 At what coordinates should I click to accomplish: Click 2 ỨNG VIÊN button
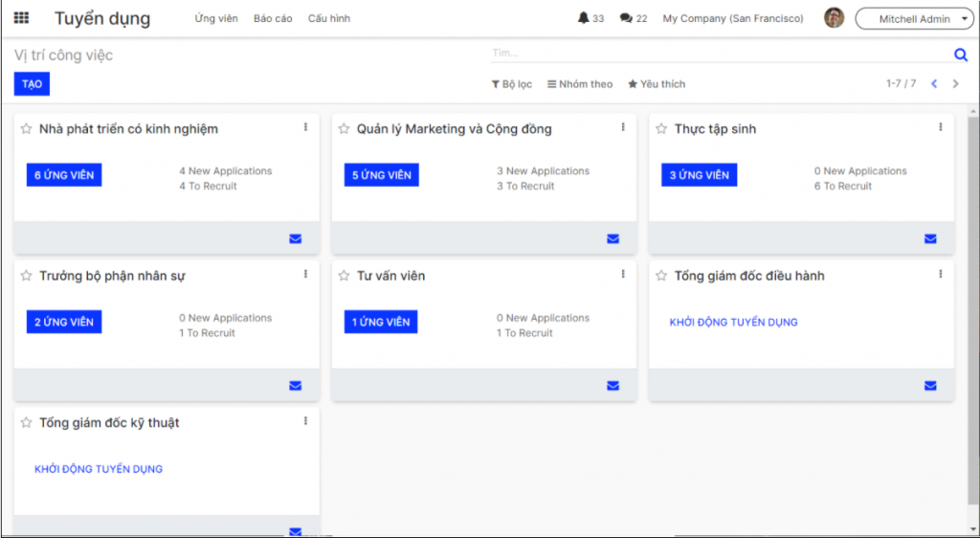64,322
